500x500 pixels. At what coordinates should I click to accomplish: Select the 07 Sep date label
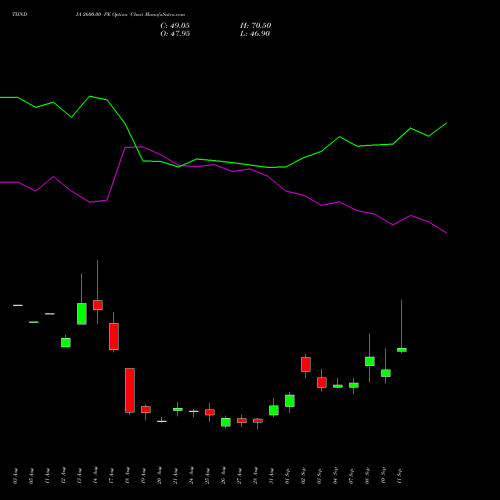coord(351,476)
